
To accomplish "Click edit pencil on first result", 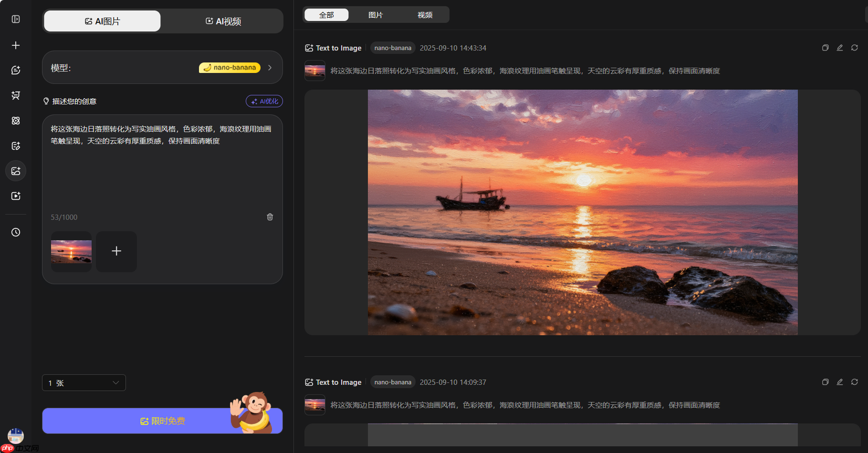I will click(840, 48).
